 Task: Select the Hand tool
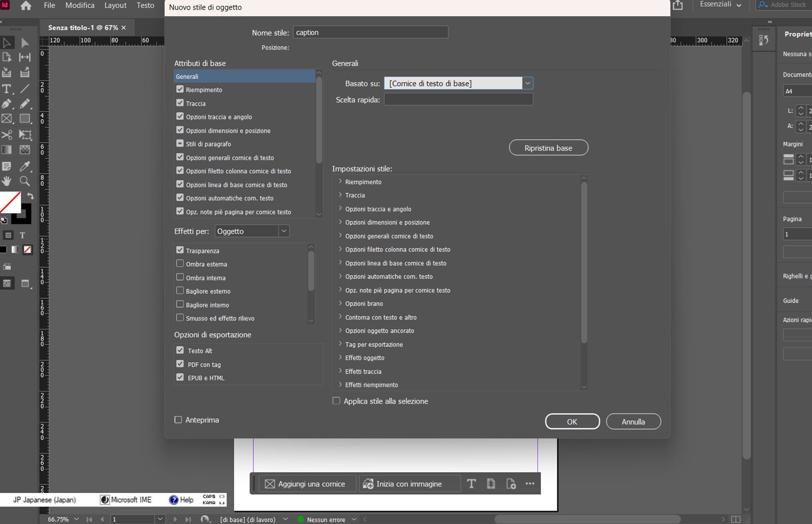(7, 181)
